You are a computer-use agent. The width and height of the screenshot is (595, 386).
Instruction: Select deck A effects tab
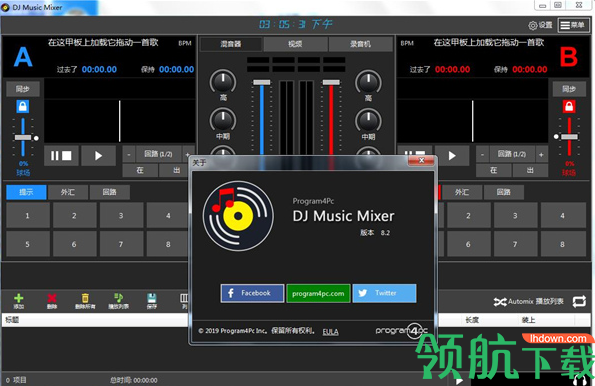pos(68,192)
